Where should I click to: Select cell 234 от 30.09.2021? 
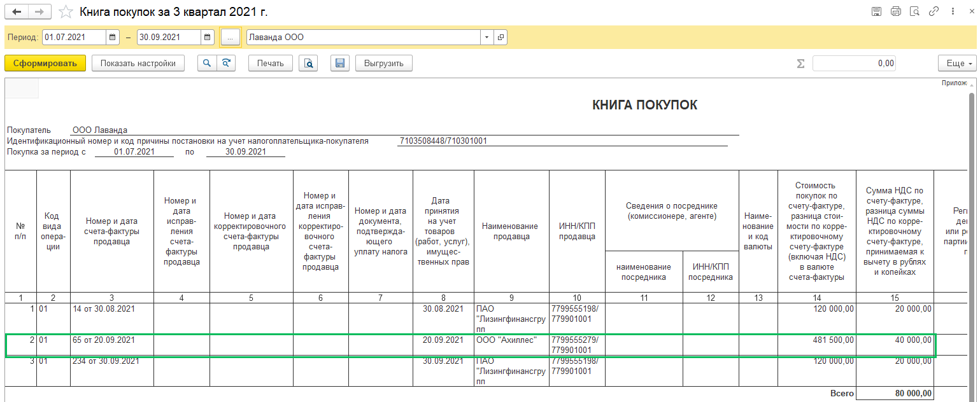[111, 371]
